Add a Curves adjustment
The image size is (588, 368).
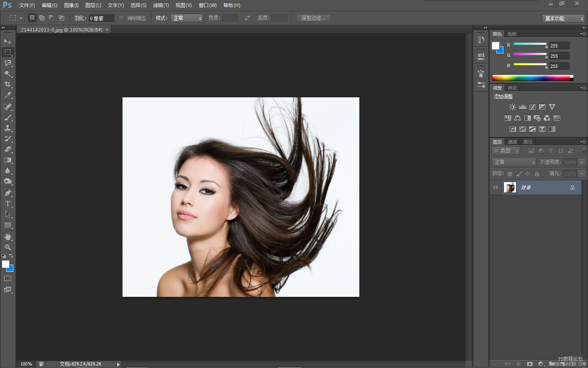point(532,107)
